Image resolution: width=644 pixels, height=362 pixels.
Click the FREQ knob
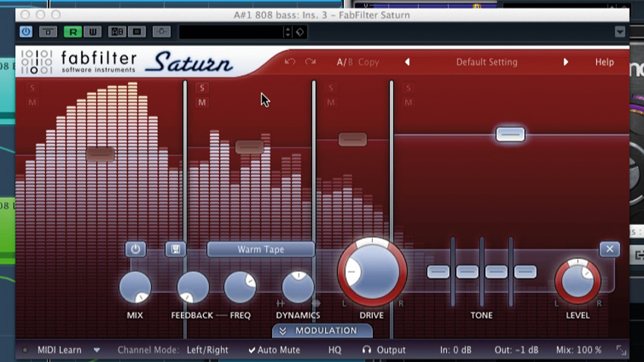[240, 287]
